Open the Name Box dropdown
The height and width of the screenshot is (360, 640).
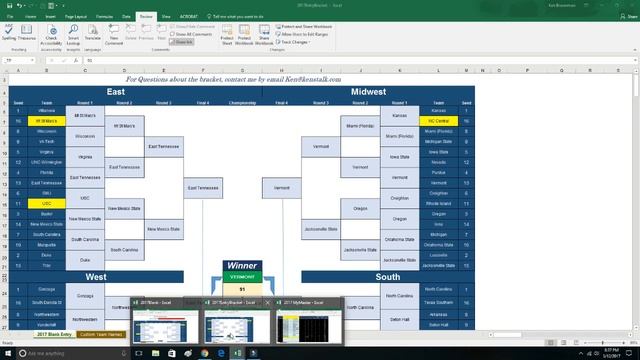pos(32,60)
